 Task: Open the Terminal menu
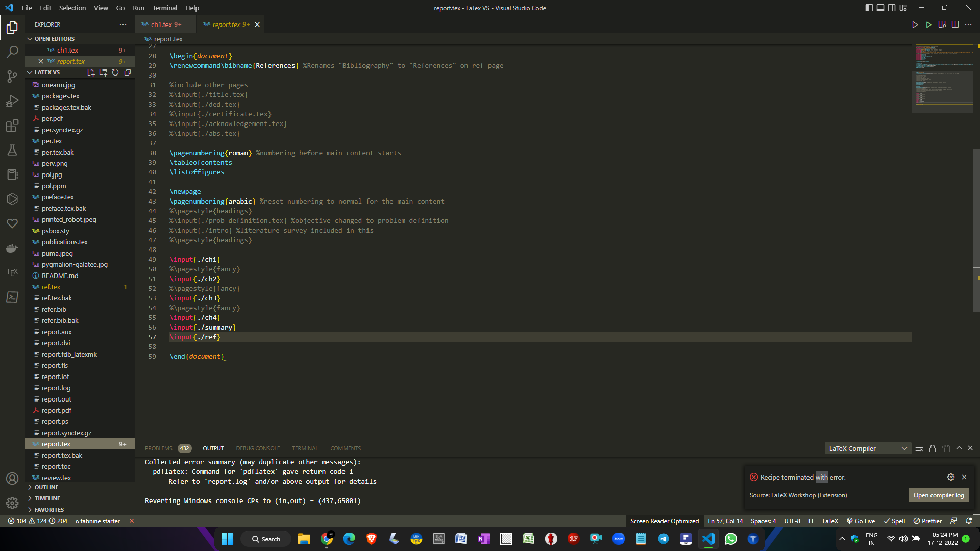[164, 8]
